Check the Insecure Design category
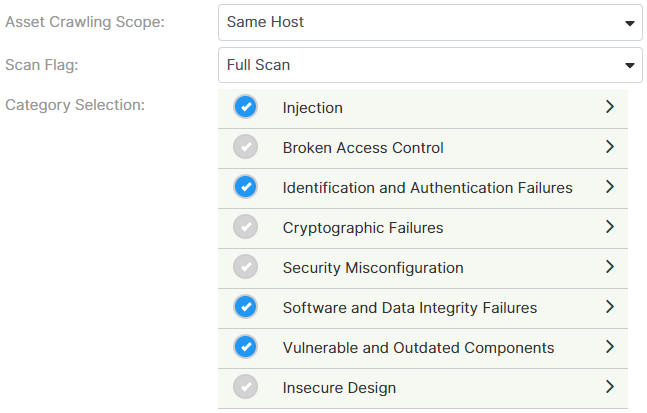 coord(245,388)
